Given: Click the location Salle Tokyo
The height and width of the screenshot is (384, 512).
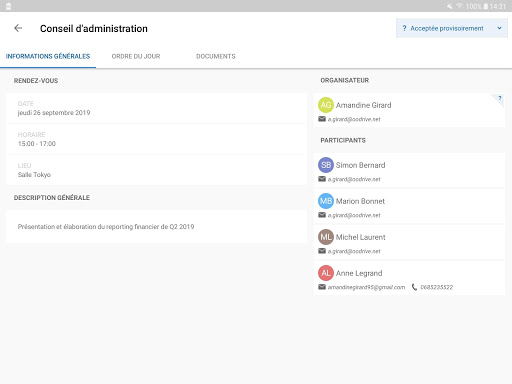Looking at the screenshot, I should pyautogui.click(x=34, y=175).
